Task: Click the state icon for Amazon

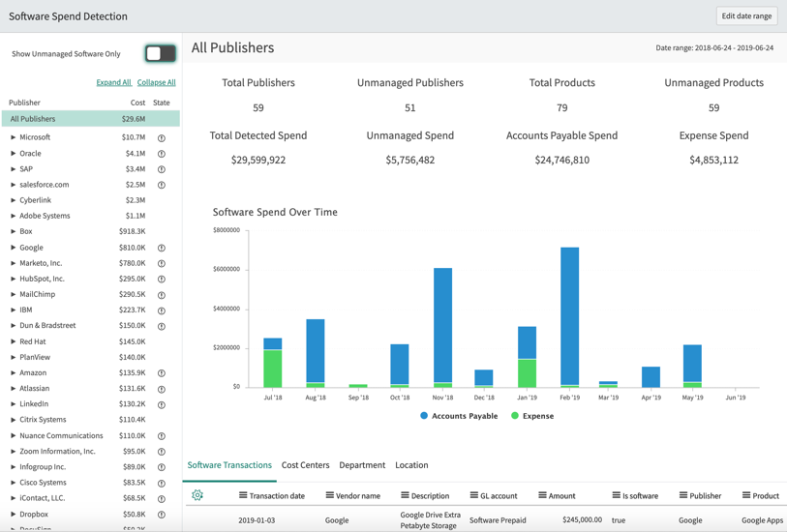Action: 162,373
